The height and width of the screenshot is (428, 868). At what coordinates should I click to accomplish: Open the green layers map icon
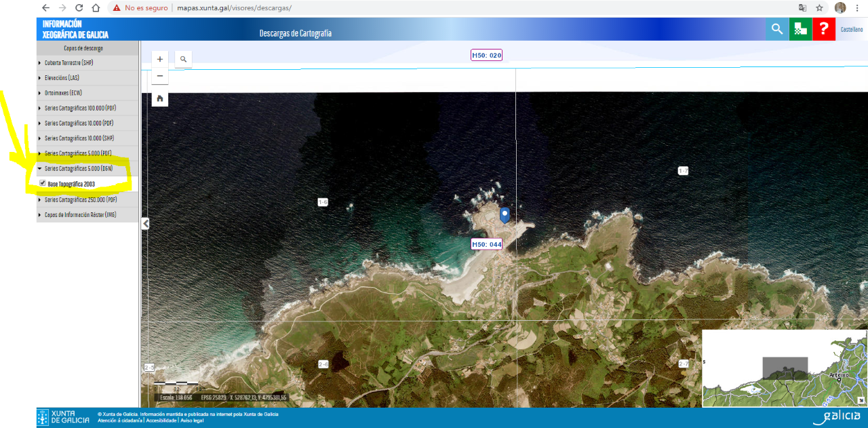click(x=800, y=29)
